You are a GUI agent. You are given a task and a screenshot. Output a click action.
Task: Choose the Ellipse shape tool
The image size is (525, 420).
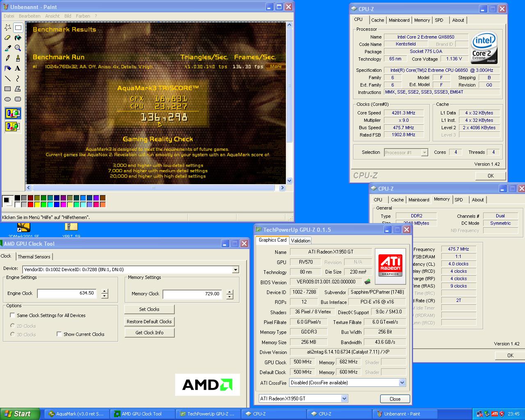point(8,99)
